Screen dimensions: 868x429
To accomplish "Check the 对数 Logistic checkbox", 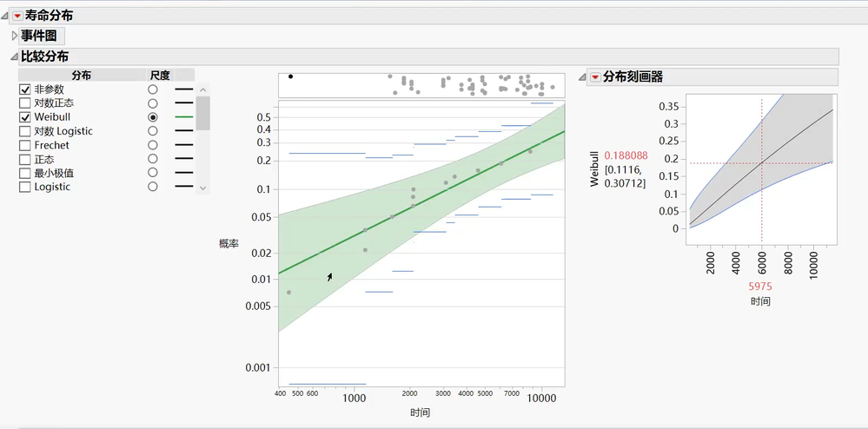I will 24,131.
